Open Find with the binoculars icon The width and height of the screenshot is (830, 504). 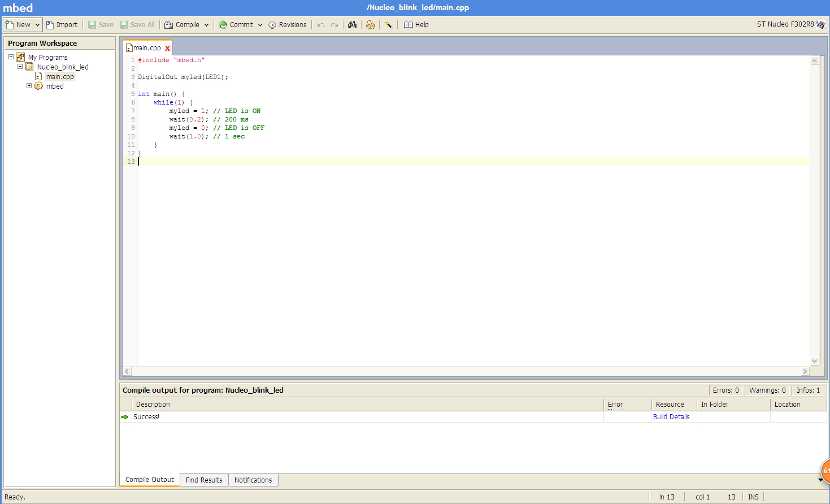point(353,25)
